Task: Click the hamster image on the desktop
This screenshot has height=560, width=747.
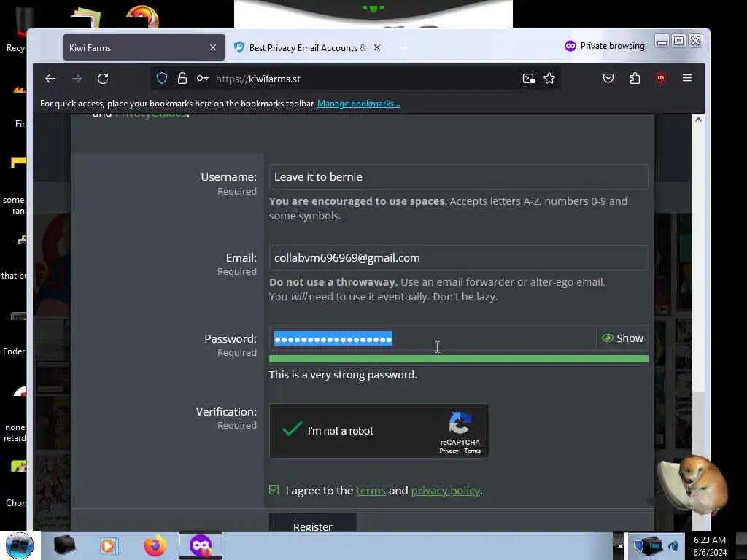Action: pyautogui.click(x=693, y=483)
